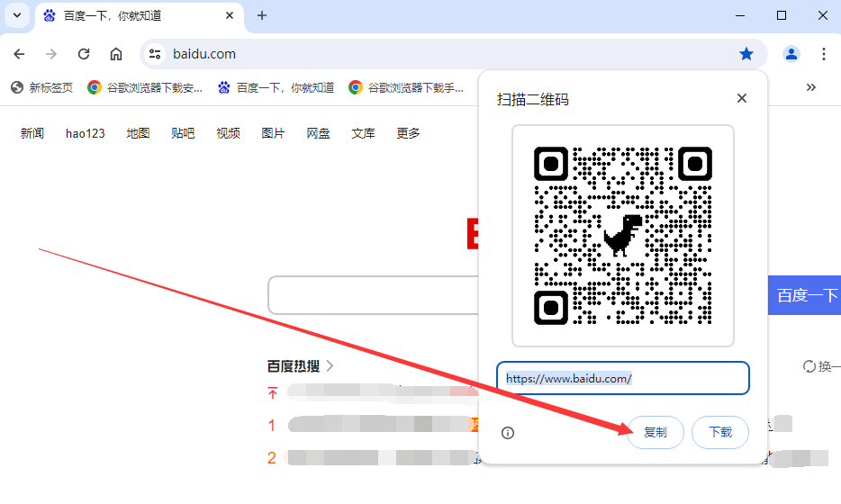Image resolution: width=841 pixels, height=504 pixels.
Task: Add a new tab with plus button
Action: coord(262,15)
